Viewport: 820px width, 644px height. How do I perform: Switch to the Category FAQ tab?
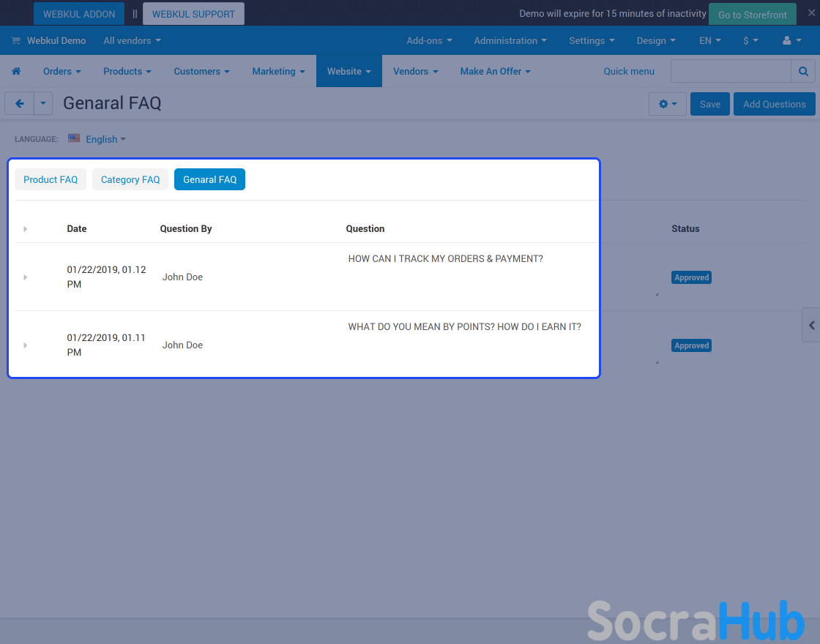[x=130, y=179]
